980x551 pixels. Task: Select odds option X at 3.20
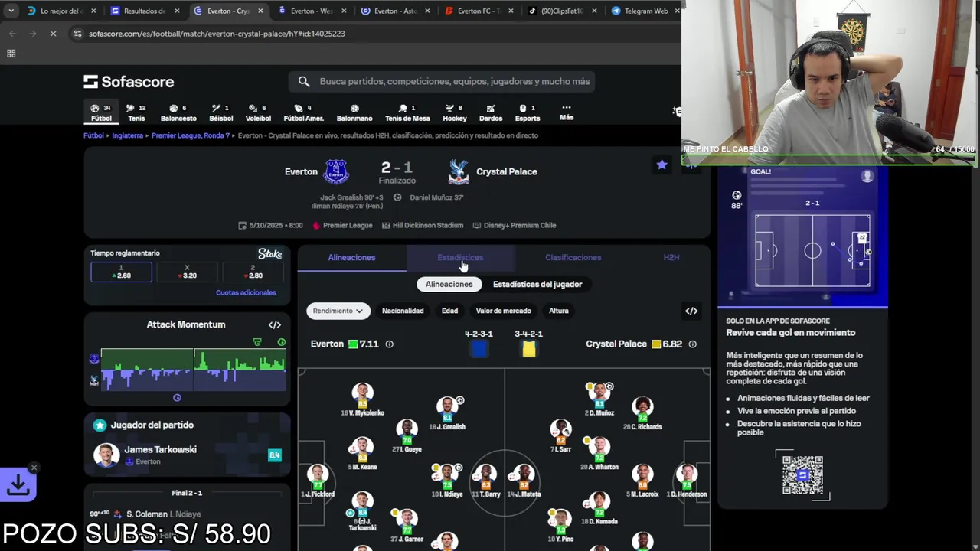(x=187, y=272)
